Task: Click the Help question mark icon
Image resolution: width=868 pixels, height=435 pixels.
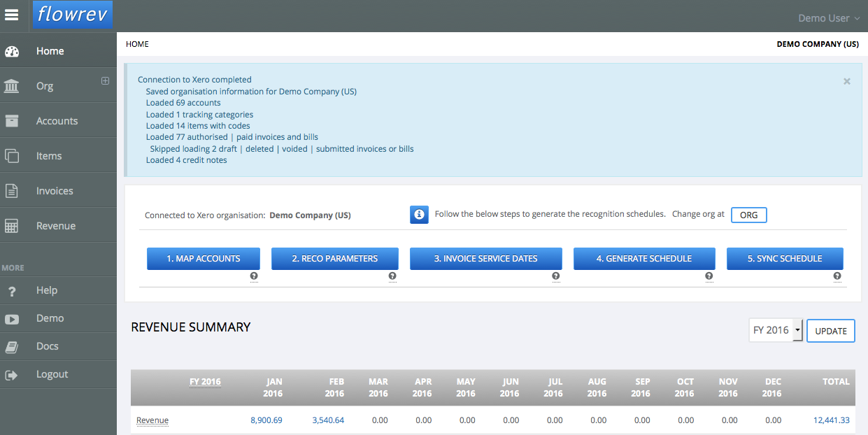Action: tap(12, 291)
